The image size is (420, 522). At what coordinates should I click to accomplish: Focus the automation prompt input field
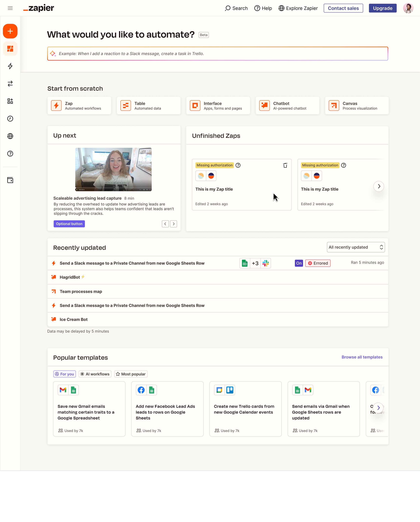pos(218,54)
